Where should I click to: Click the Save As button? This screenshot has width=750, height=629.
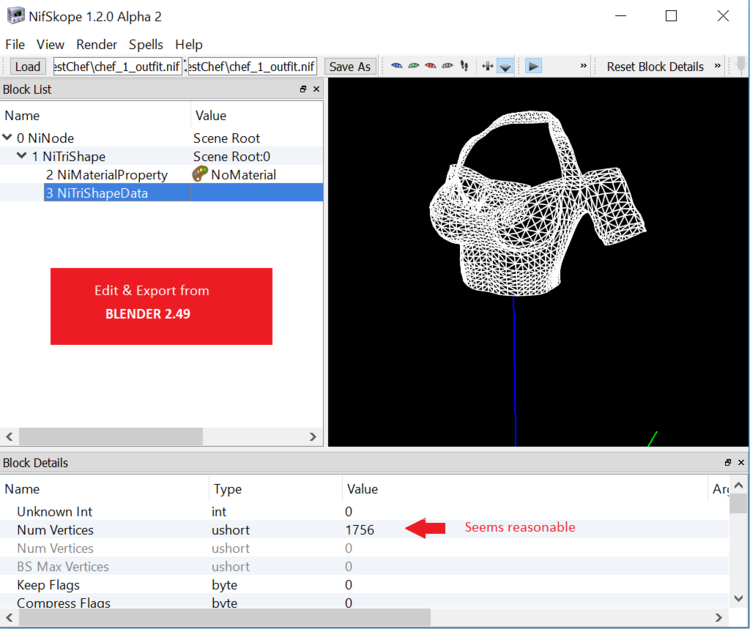[350, 66]
